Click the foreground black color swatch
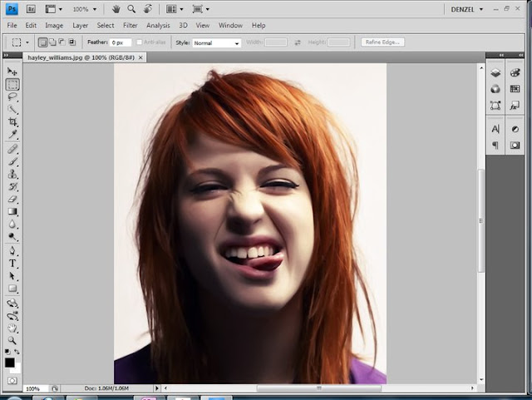 tap(9, 363)
